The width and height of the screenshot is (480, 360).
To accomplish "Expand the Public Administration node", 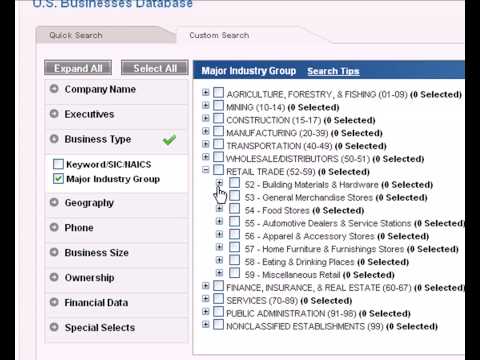I will click(x=206, y=311).
